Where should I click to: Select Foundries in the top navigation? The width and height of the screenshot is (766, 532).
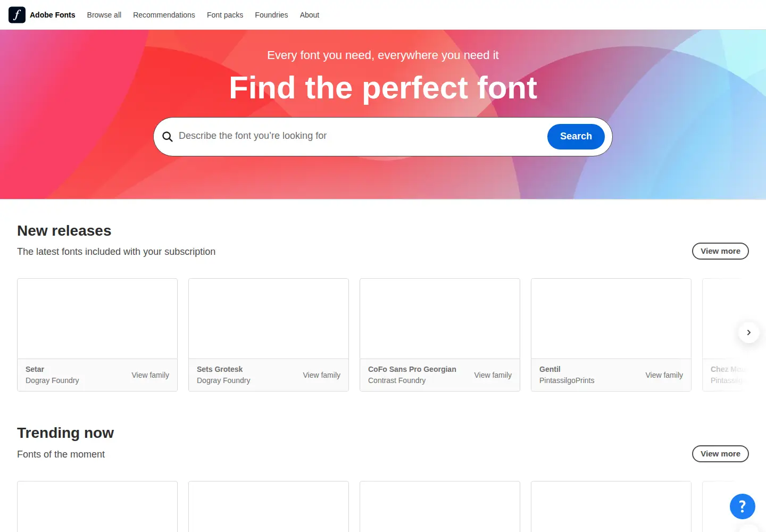(271, 15)
